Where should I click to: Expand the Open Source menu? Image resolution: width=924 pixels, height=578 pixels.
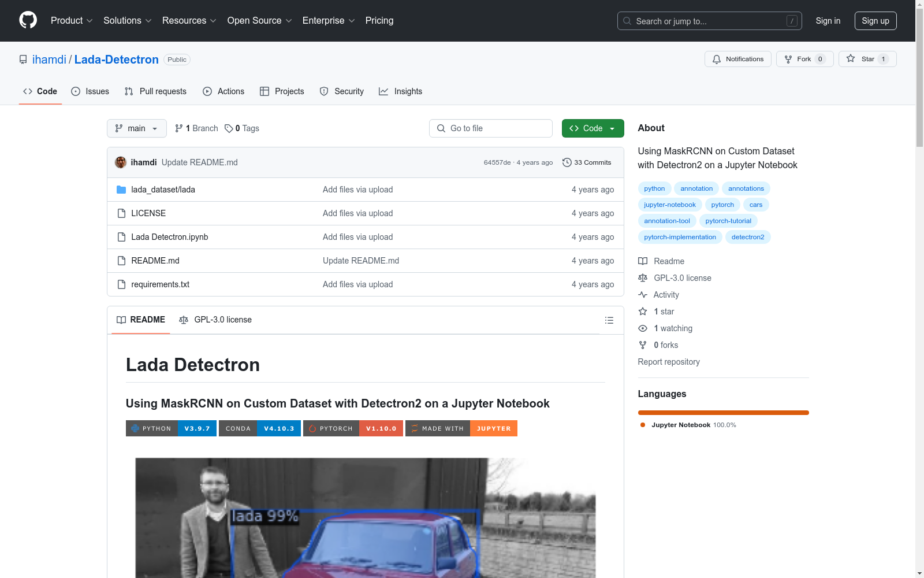(260, 21)
